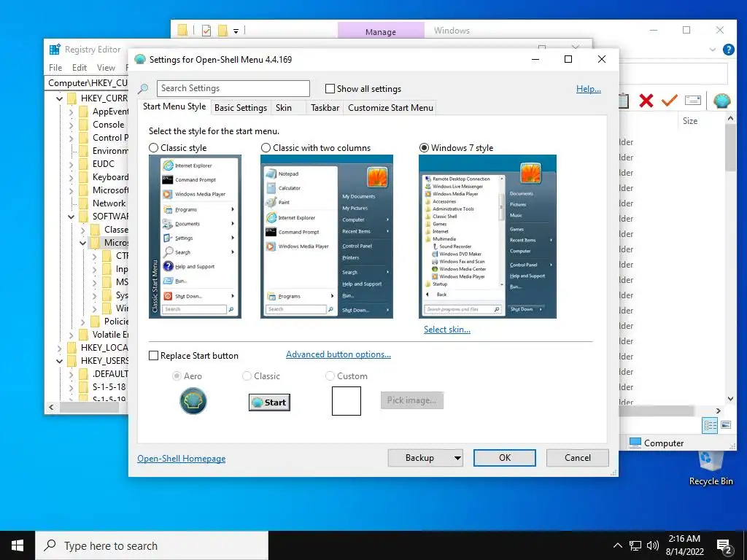Click the orange checkmark Properties icon in Explorer

[670, 101]
